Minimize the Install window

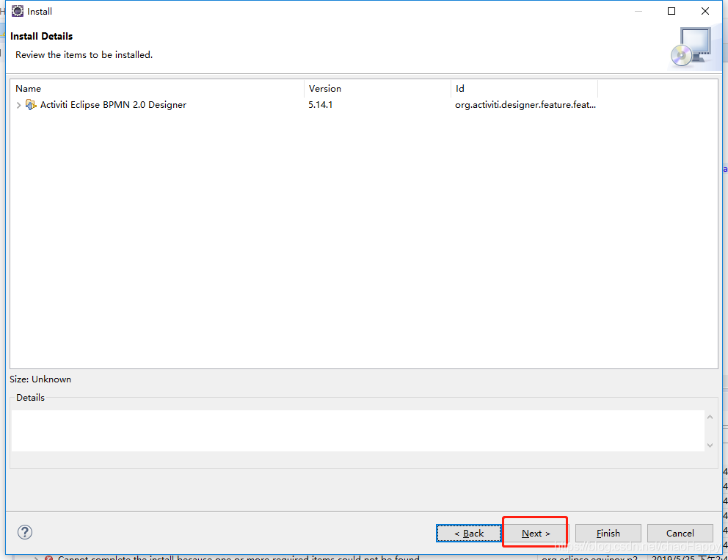pos(638,11)
